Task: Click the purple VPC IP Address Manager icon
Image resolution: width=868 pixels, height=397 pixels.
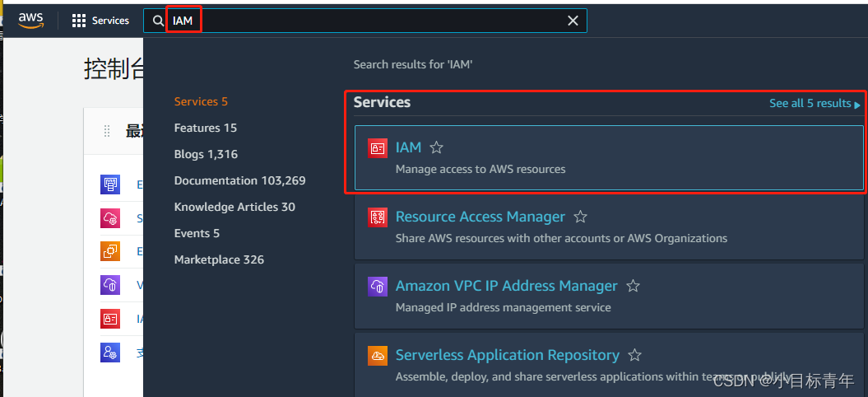Action: point(378,287)
